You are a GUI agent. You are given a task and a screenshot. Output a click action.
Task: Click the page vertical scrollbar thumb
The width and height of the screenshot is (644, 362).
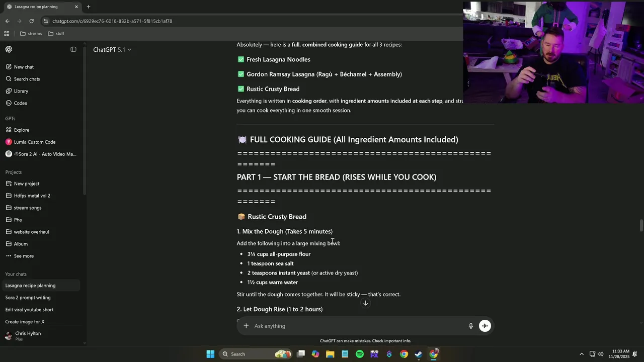[641, 226]
